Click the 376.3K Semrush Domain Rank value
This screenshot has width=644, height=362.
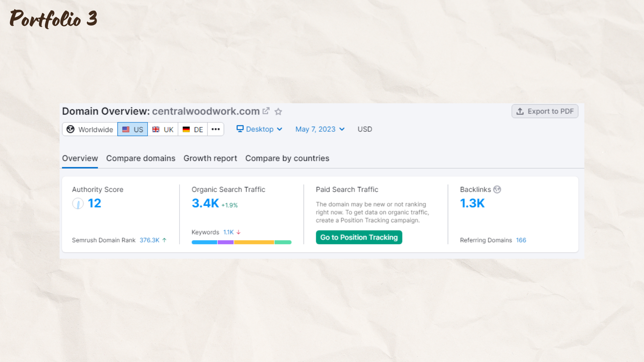click(x=149, y=240)
